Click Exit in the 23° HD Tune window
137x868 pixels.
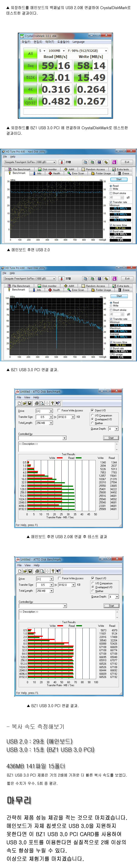pyautogui.click(x=127, y=162)
